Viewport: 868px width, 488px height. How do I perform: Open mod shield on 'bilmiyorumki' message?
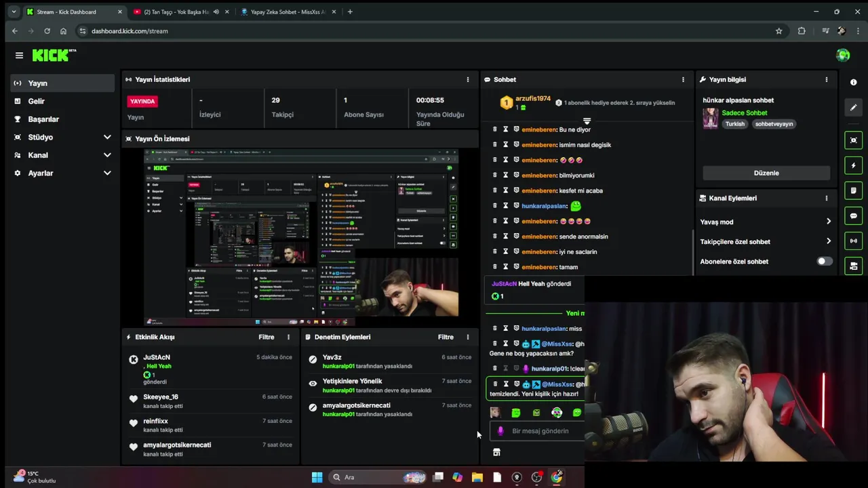516,175
